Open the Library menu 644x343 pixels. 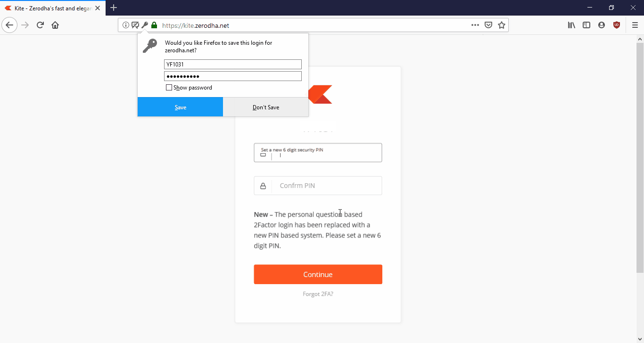coord(571,25)
